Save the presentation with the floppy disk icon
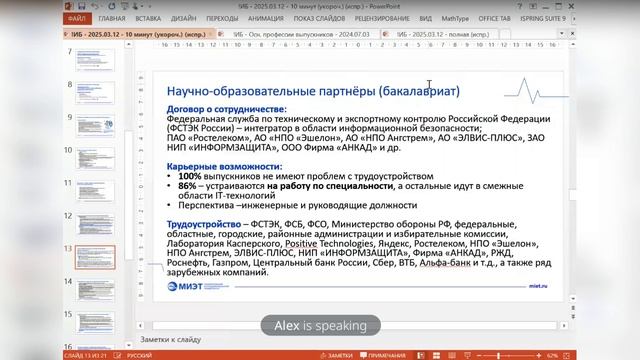Screen dimensions: 640x360 (82, 6)
